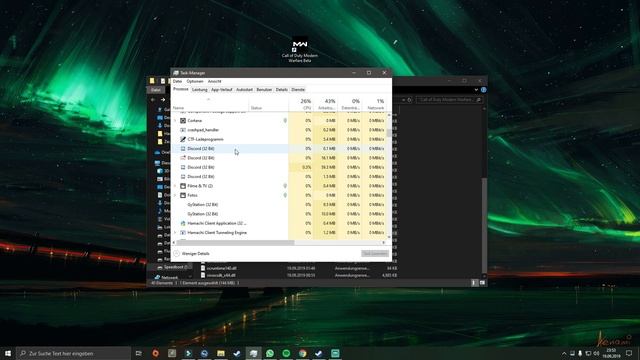Open Google Chrome from the taskbar

pyautogui.click(x=302, y=353)
